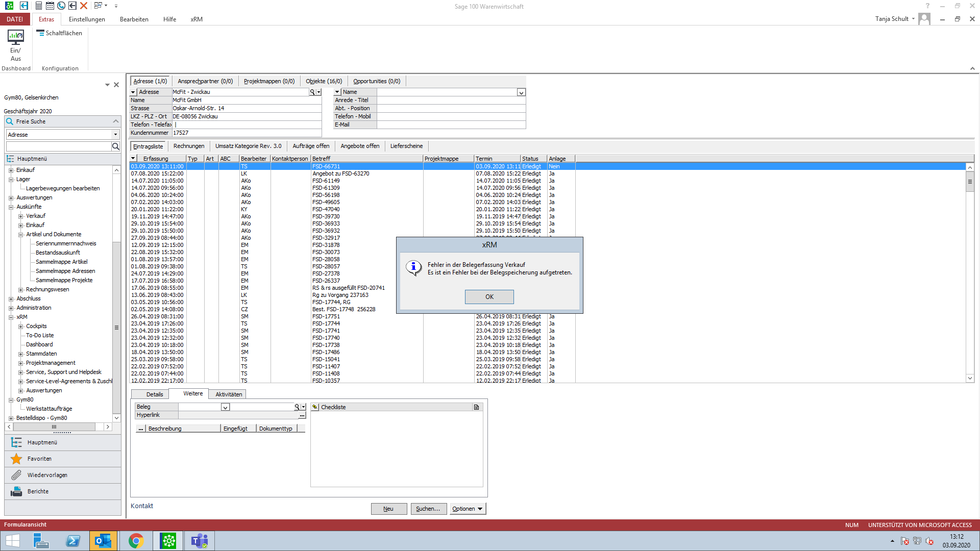
Task: Click the entry list vertical scrollbar down arrow
Action: click(x=970, y=378)
